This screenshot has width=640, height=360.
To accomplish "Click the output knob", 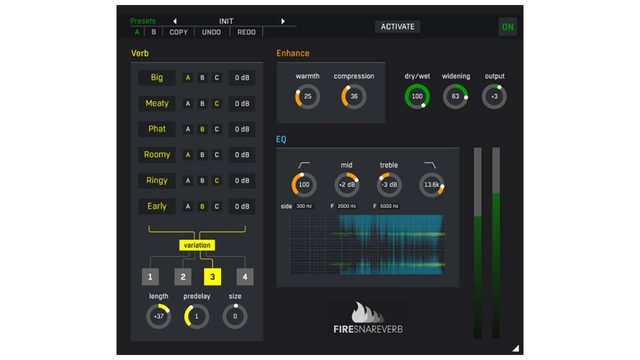I will click(x=494, y=97).
